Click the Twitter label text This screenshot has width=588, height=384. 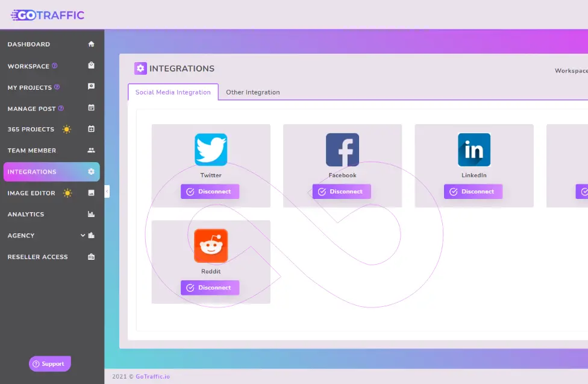[x=211, y=175]
